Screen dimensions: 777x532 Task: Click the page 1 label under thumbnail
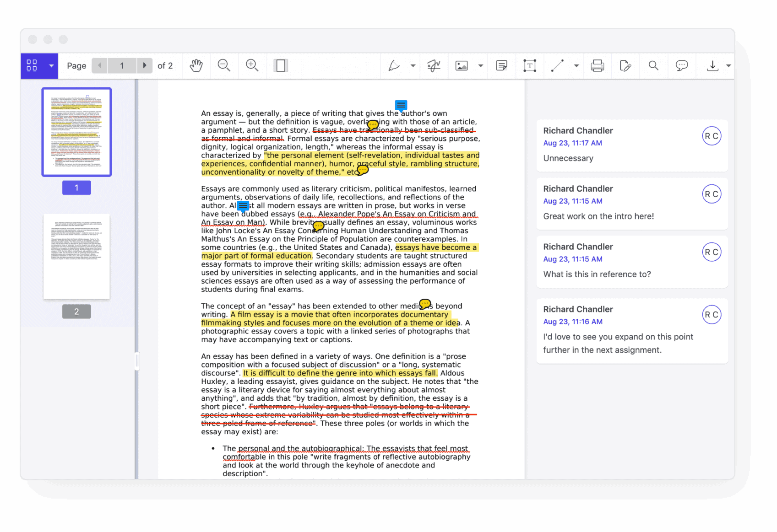click(x=76, y=188)
